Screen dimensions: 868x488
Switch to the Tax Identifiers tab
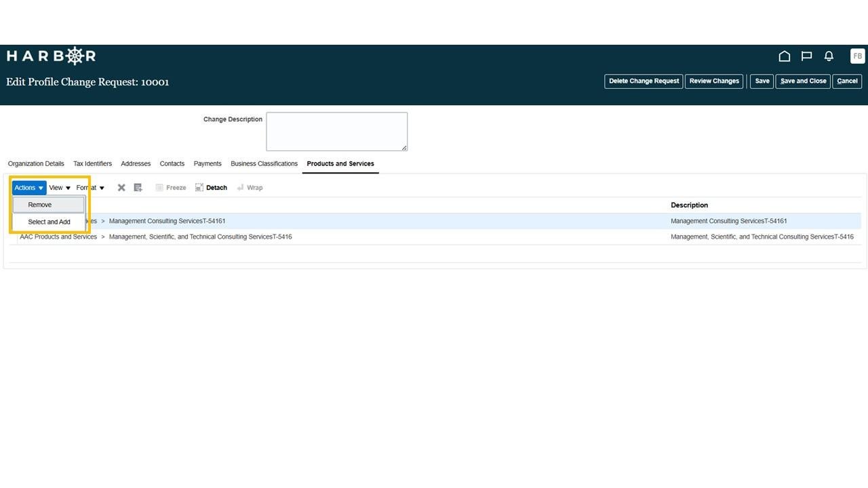tap(92, 163)
